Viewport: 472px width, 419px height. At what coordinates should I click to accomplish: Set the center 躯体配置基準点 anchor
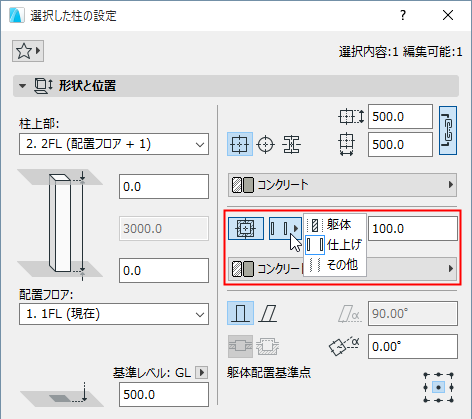coord(438,387)
